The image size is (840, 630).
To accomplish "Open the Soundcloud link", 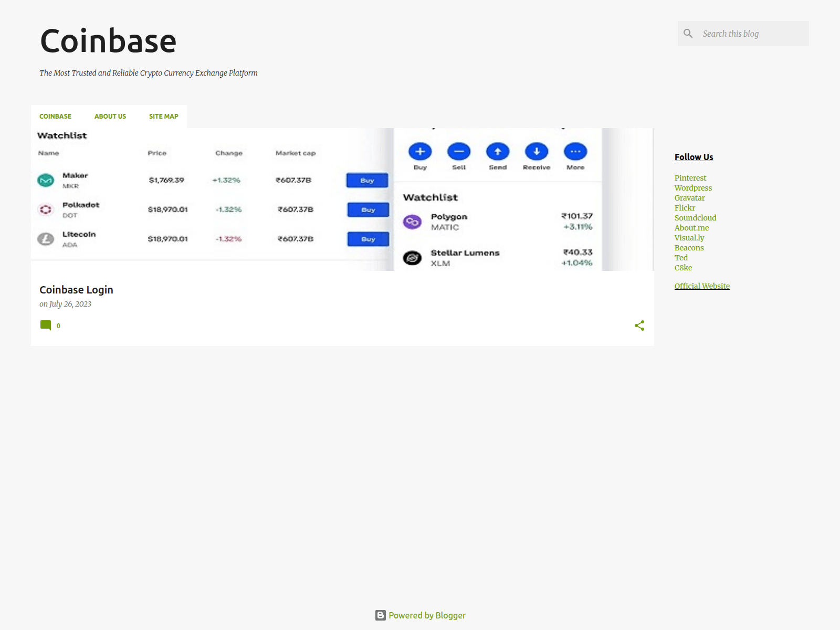I will [x=695, y=218].
